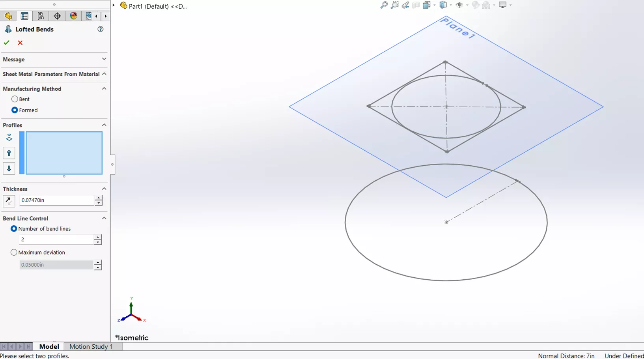
Task: Click the Section View icon
Action: click(x=416, y=5)
